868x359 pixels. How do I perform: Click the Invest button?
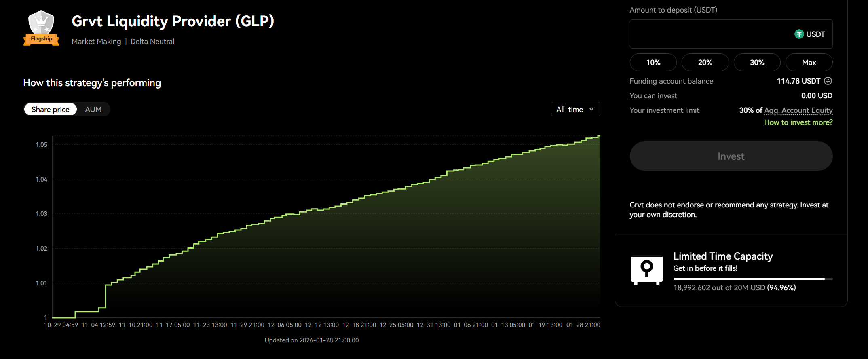pyautogui.click(x=731, y=156)
